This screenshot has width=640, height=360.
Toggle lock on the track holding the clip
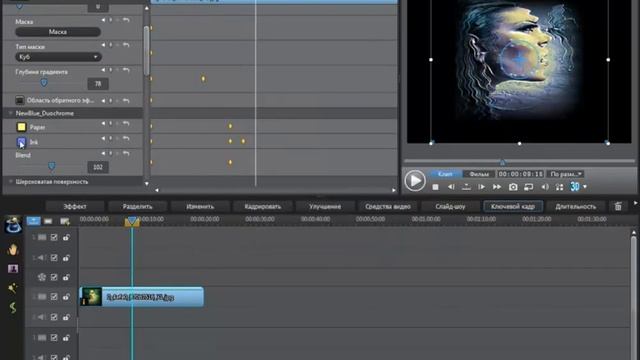click(66, 297)
